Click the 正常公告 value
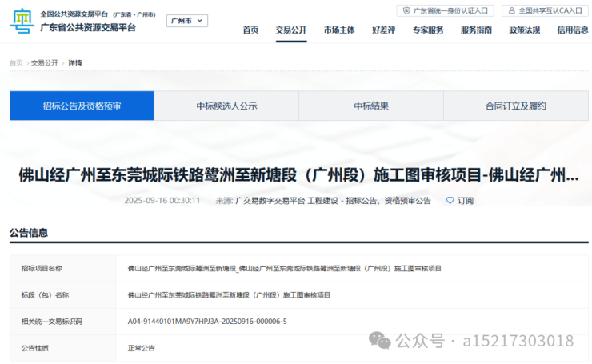Viewport: 592px width, 364px height. pyautogui.click(x=142, y=348)
